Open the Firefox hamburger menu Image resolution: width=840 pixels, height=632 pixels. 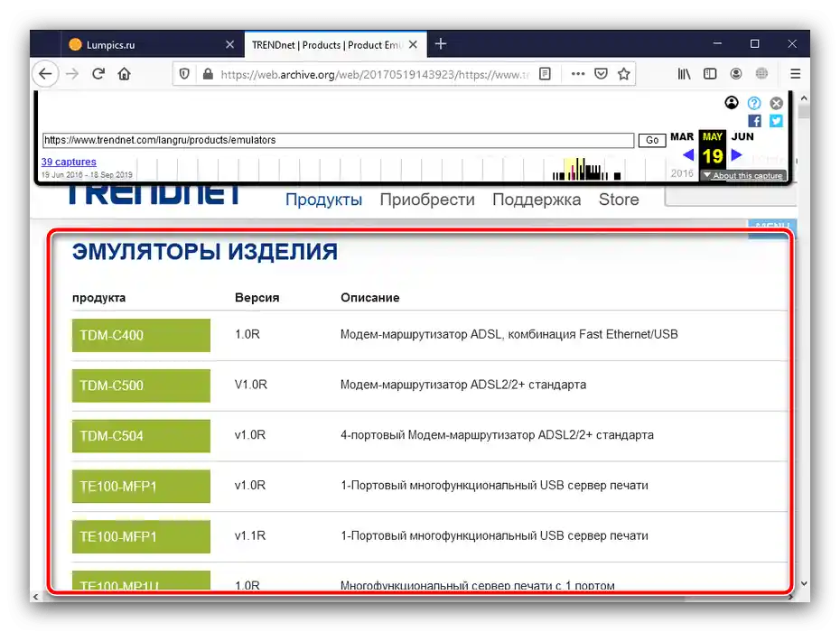point(796,74)
